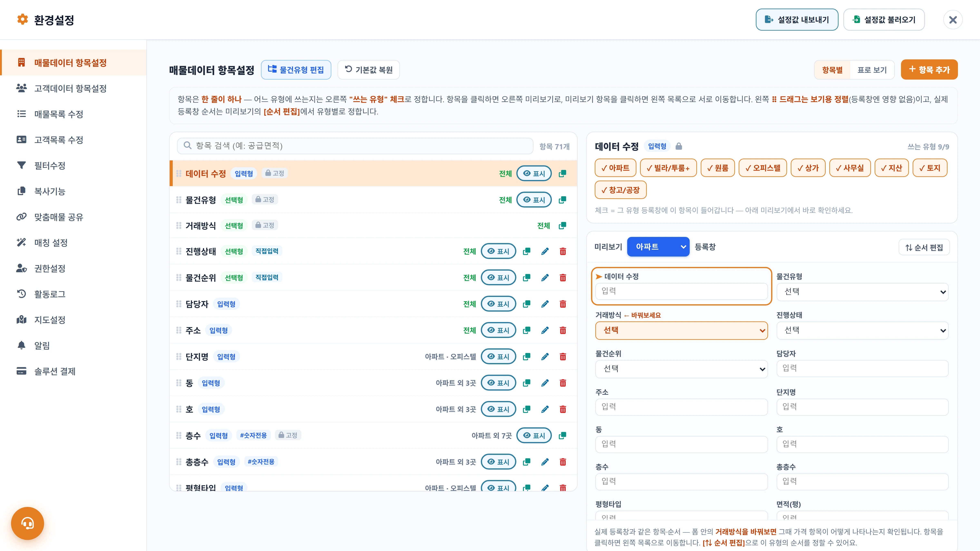The image size is (980, 551).
Task: Toggle 표시 visibility for 주소
Action: [498, 330]
